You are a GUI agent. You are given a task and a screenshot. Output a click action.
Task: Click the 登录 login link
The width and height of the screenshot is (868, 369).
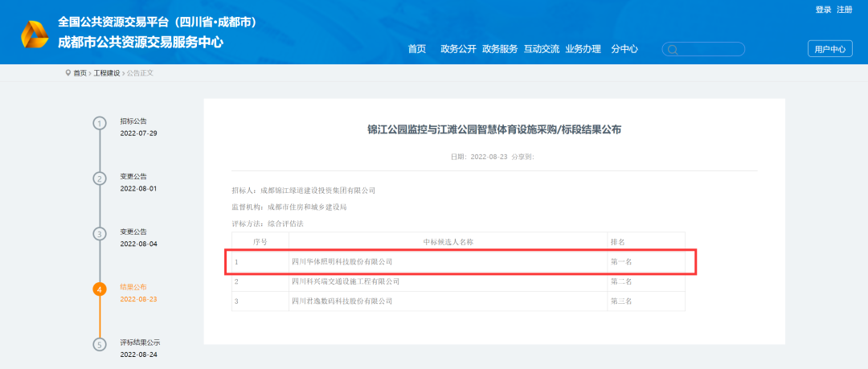824,10
